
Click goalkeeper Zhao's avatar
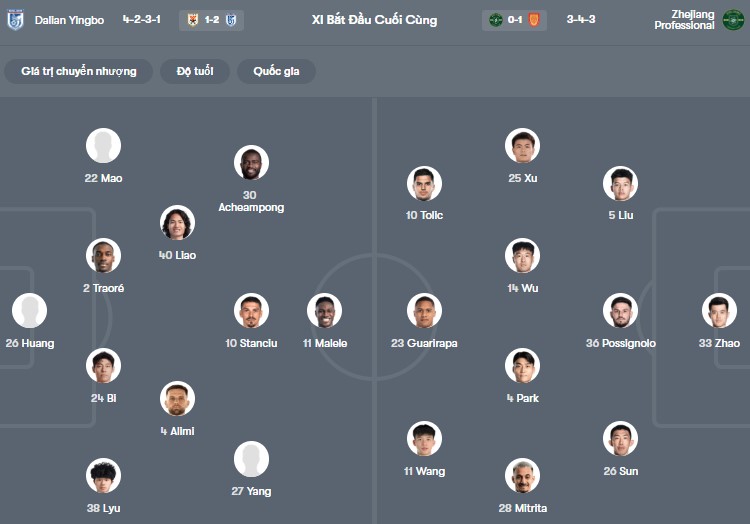719,311
